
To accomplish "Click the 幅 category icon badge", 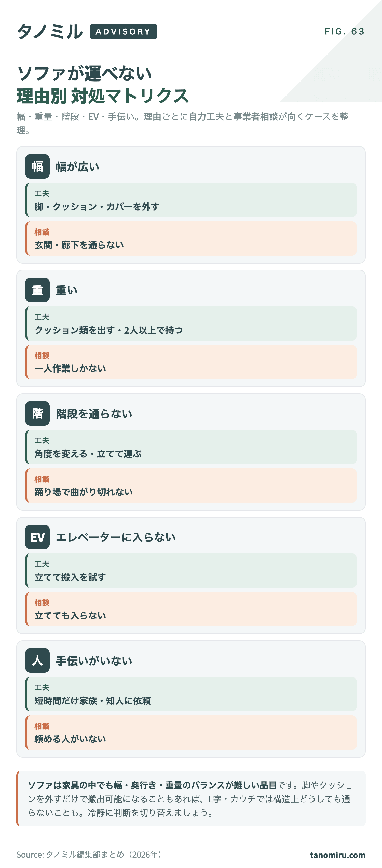I will pos(37,167).
